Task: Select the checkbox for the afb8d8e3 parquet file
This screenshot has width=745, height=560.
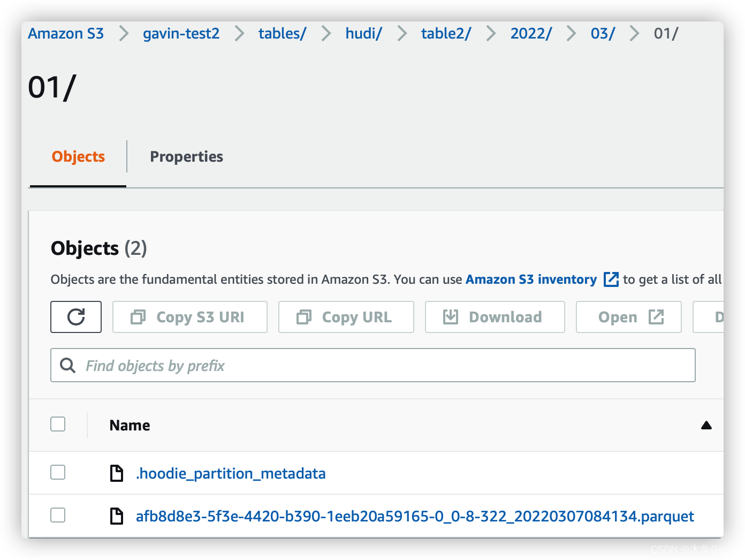Action: [58, 515]
